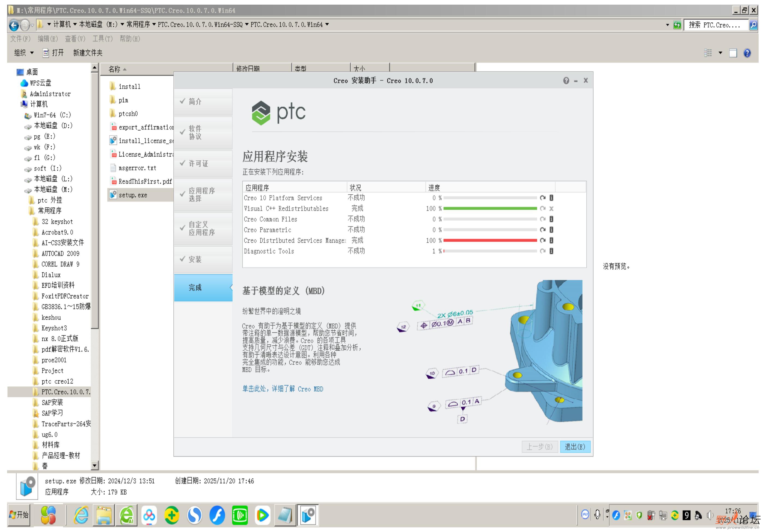Open the view options dropdown arrow
The width and height of the screenshot is (766, 532).
click(720, 53)
